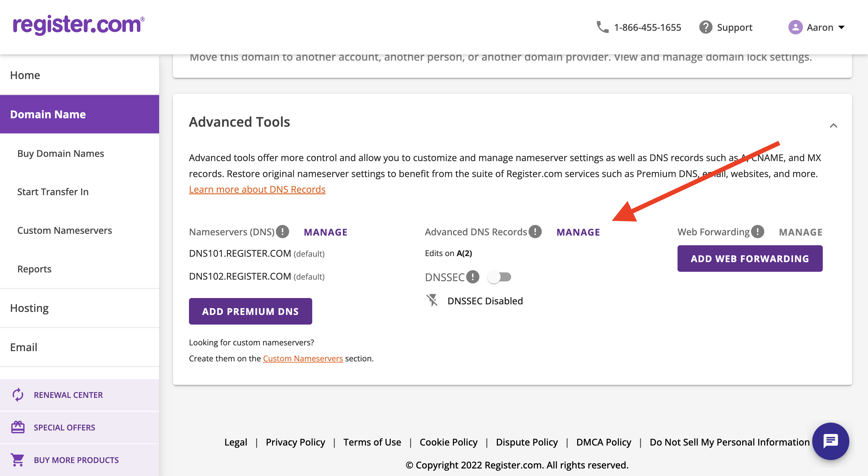
Task: Open Reports submenu item
Action: point(34,269)
